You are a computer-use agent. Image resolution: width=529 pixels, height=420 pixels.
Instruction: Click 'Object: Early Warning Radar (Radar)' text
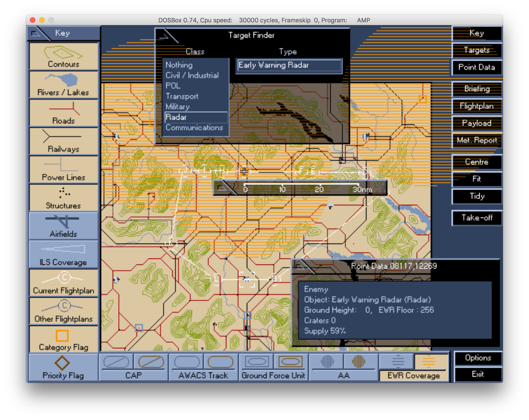[x=368, y=300]
